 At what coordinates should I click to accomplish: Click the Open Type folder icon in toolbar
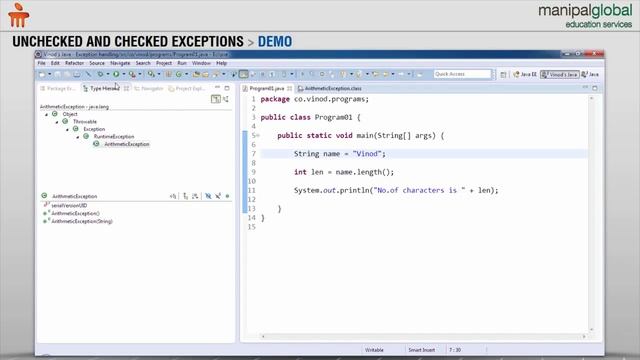196,74
